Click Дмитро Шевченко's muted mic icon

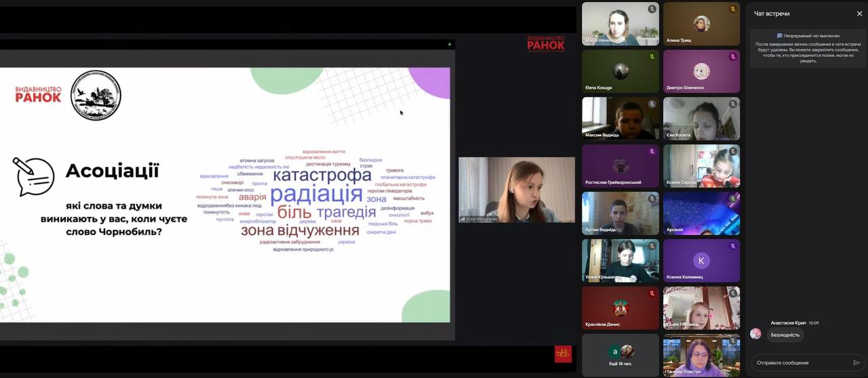[732, 57]
